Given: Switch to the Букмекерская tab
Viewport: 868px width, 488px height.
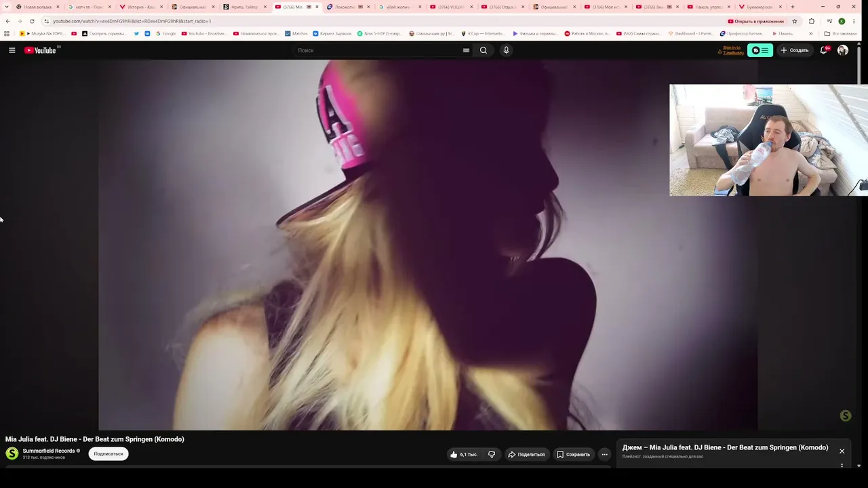Looking at the screenshot, I should point(760,7).
